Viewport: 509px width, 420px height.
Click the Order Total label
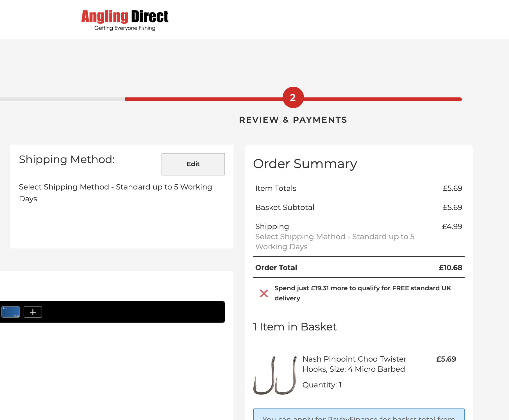(x=276, y=268)
